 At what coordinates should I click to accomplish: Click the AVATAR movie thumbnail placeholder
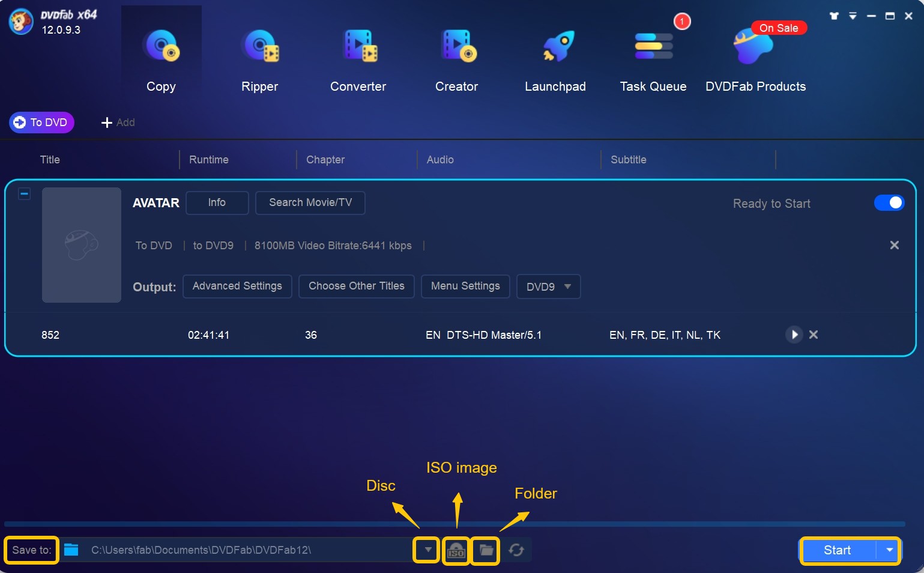82,245
